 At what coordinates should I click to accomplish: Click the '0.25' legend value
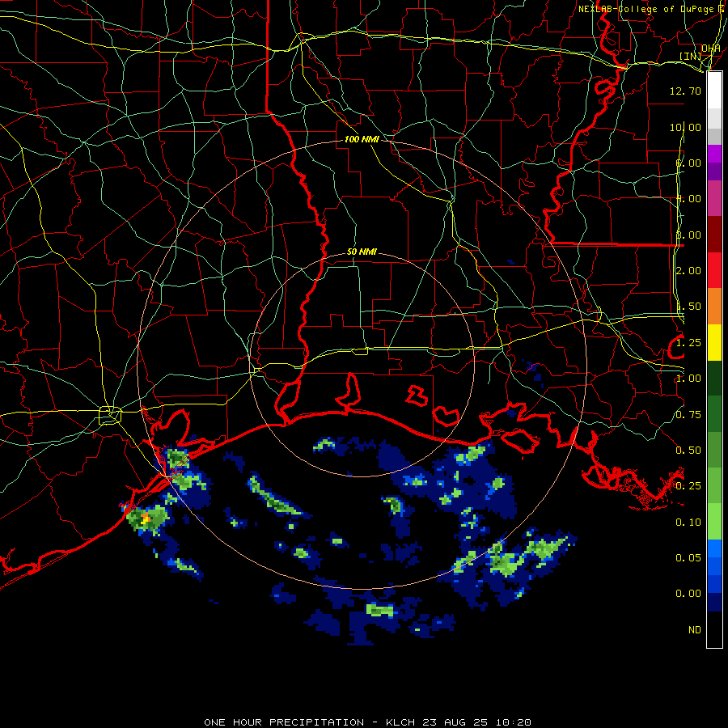tap(688, 486)
